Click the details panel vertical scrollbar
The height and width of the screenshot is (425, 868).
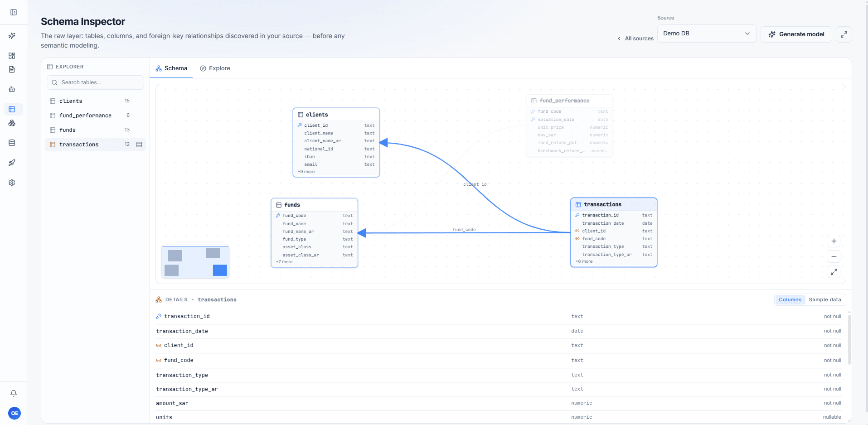pyautogui.click(x=849, y=340)
